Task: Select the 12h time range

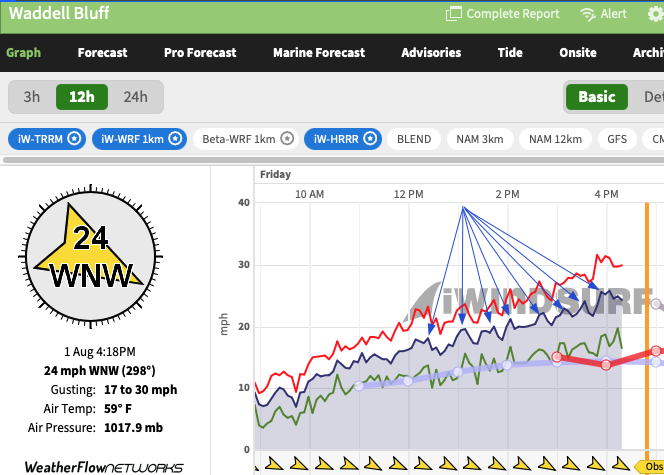Action: 82,97
